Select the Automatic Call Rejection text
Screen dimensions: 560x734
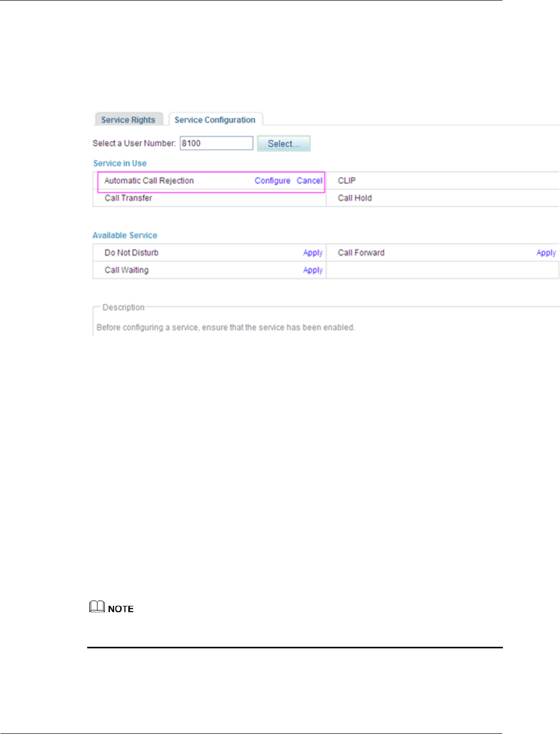[x=149, y=181]
